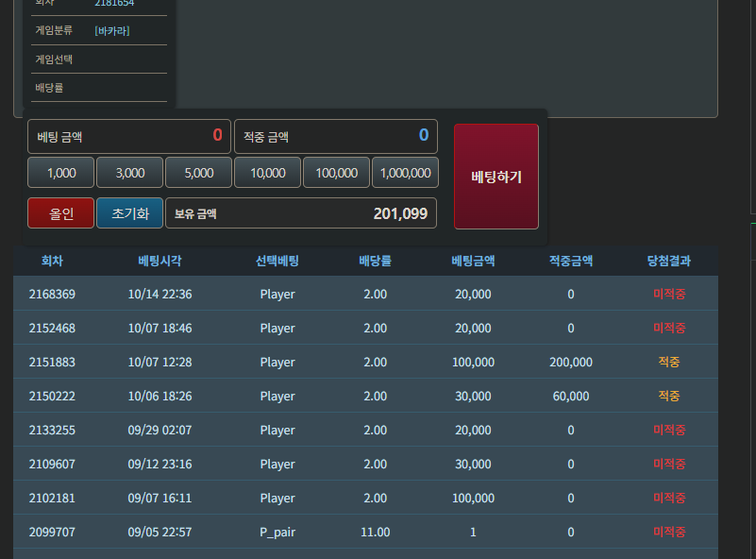Select round number 2109607

click(52, 464)
